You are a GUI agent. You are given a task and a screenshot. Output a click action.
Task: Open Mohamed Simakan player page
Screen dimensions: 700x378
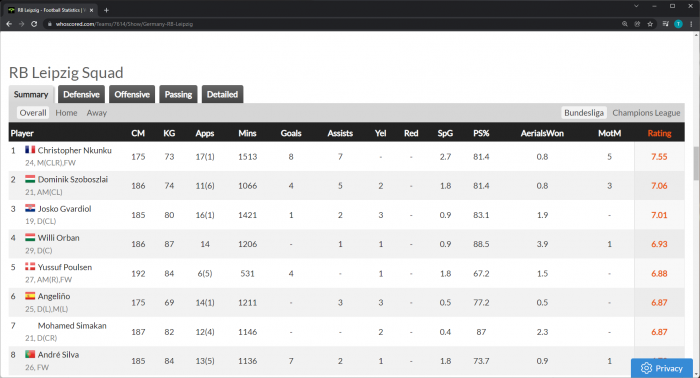(x=72, y=326)
